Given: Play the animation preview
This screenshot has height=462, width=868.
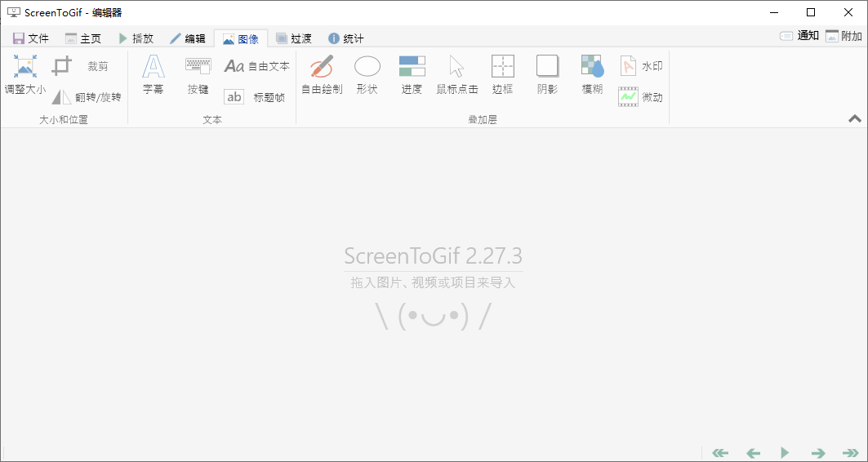Looking at the screenshot, I should pyautogui.click(x=785, y=453).
